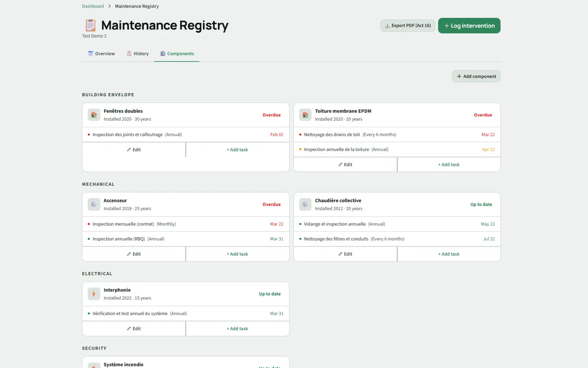This screenshot has height=368, width=588.
Task: Click the Toiture membrane EPDM envelope icon
Action: coord(305,115)
